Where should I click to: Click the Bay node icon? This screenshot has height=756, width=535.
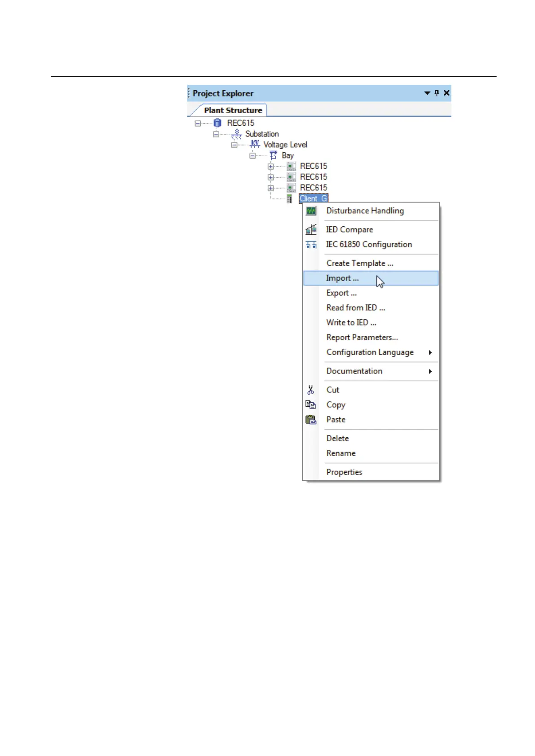click(x=273, y=155)
